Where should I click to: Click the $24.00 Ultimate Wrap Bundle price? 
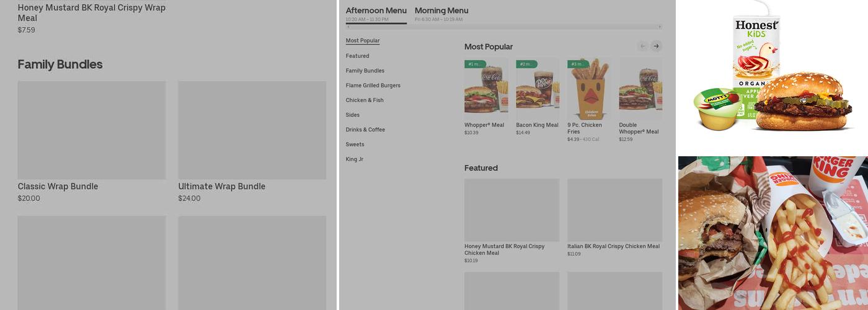189,198
